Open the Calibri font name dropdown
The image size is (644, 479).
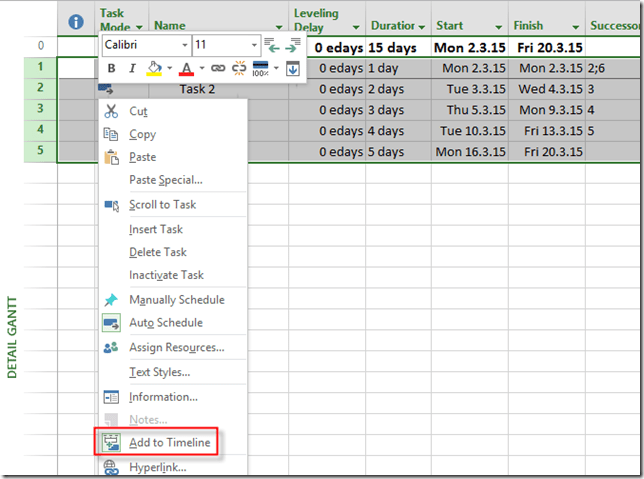(184, 46)
